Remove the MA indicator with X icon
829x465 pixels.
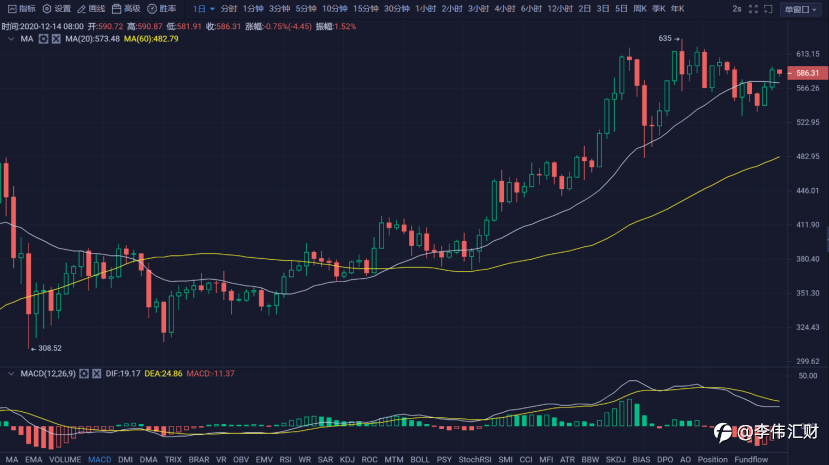(56, 39)
